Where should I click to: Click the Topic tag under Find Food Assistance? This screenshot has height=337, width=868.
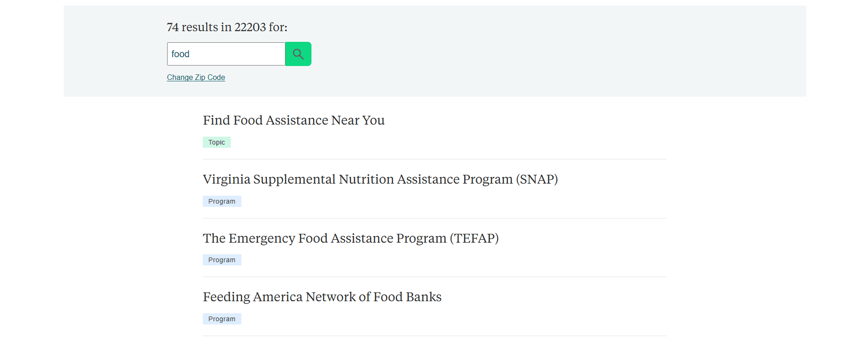click(216, 142)
